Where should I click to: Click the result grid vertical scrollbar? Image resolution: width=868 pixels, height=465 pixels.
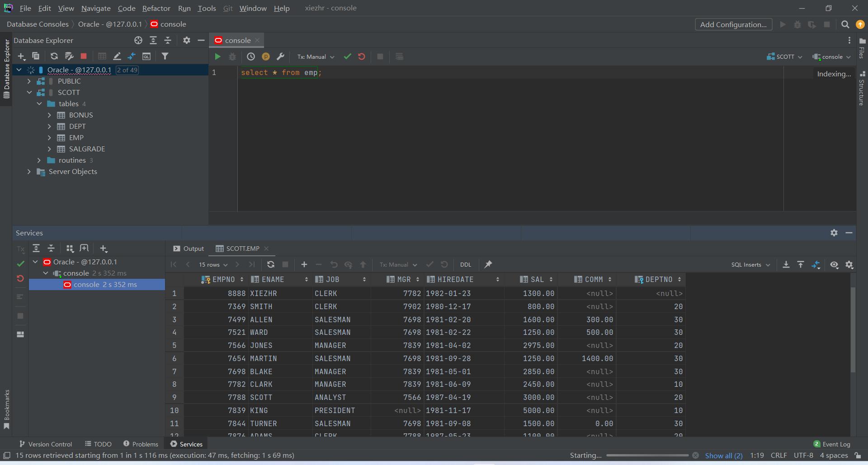coord(853,329)
